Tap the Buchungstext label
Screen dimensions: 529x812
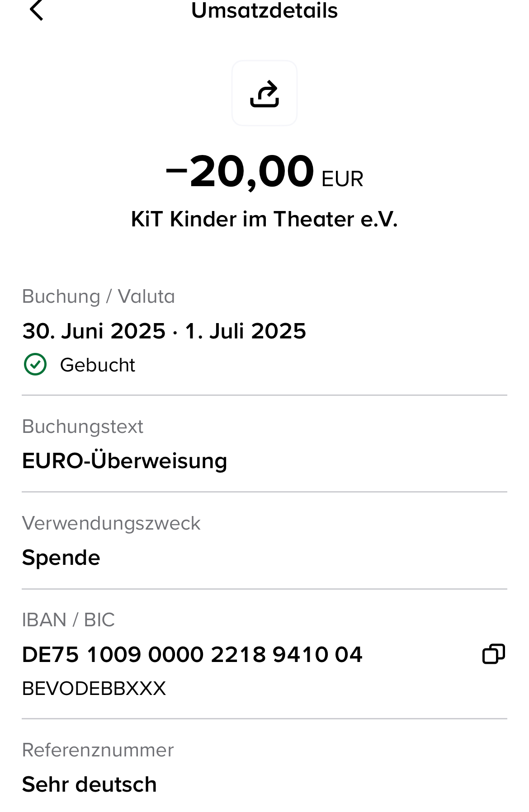[83, 427]
